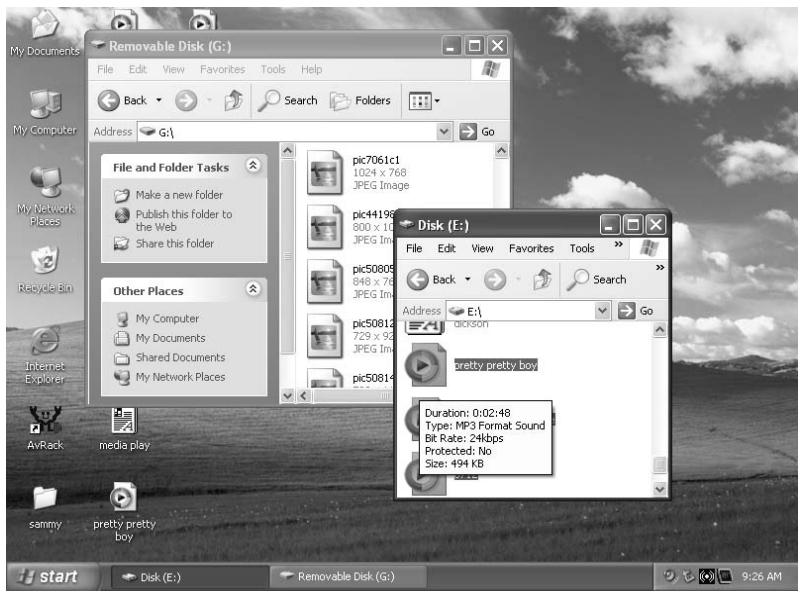Open address dropdown in Disk (E:) window
The height and width of the screenshot is (593, 803).
tap(602, 310)
